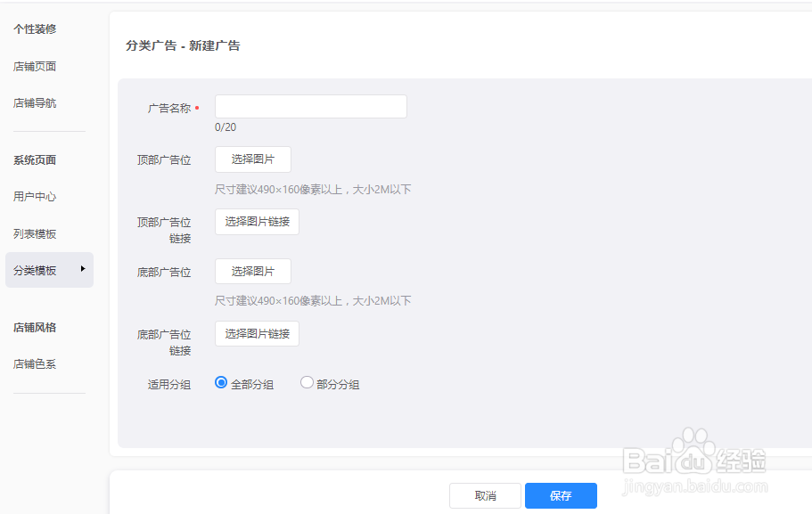Click the size hint under 底部广告位
The width and height of the screenshot is (812, 514).
(x=313, y=301)
